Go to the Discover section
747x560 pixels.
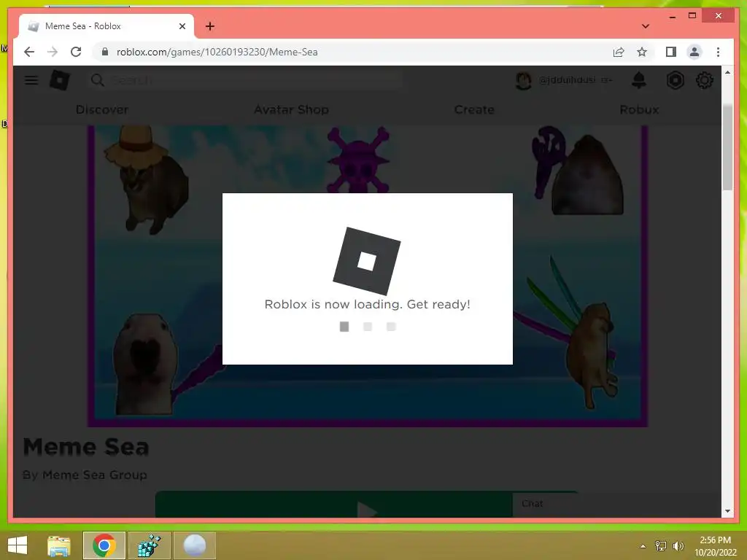point(102,109)
